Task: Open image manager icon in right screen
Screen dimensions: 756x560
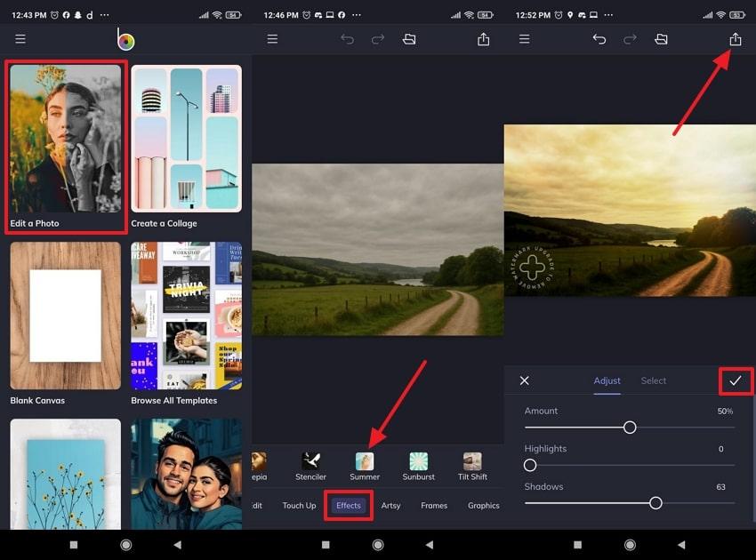Action: coord(661,38)
